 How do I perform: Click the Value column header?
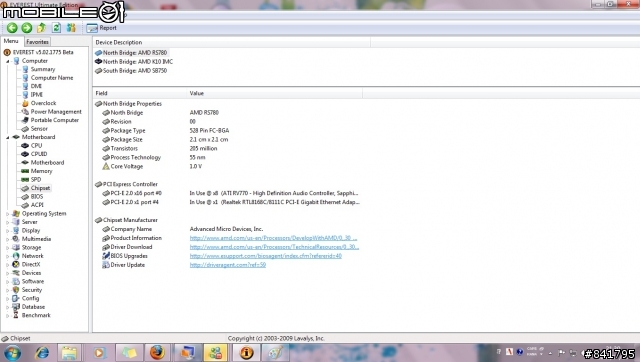[x=275, y=93]
